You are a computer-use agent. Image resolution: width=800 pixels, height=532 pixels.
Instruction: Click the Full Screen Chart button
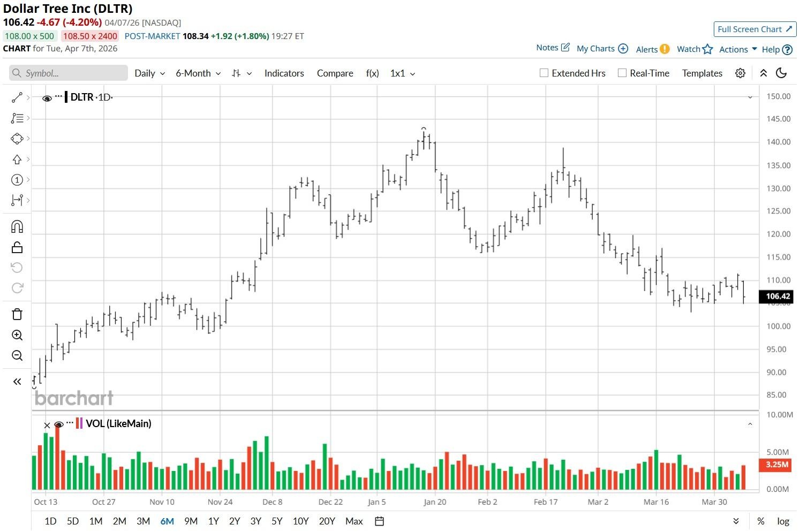coord(754,29)
